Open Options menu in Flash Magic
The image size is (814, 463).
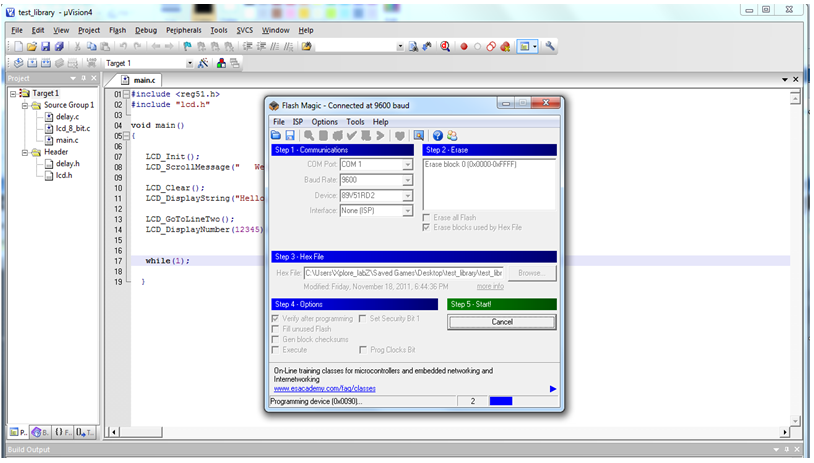coord(324,122)
